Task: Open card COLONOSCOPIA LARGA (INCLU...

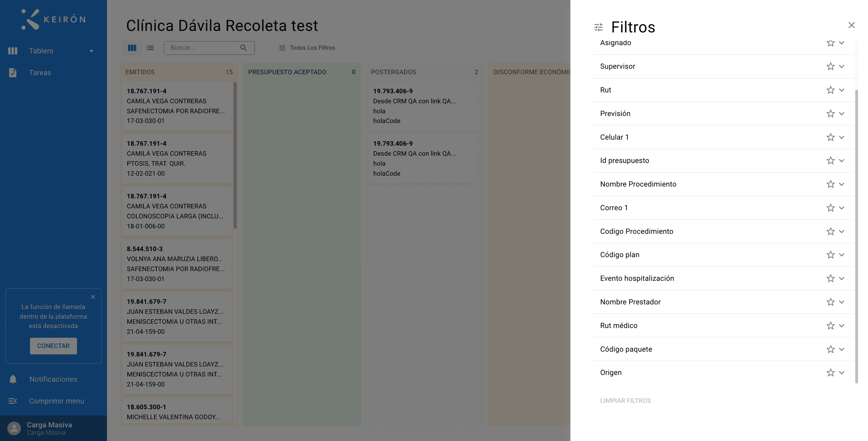Action: [x=177, y=211]
